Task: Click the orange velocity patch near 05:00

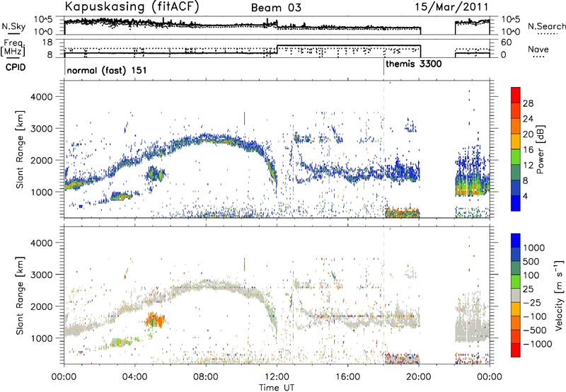Action: coord(156,319)
